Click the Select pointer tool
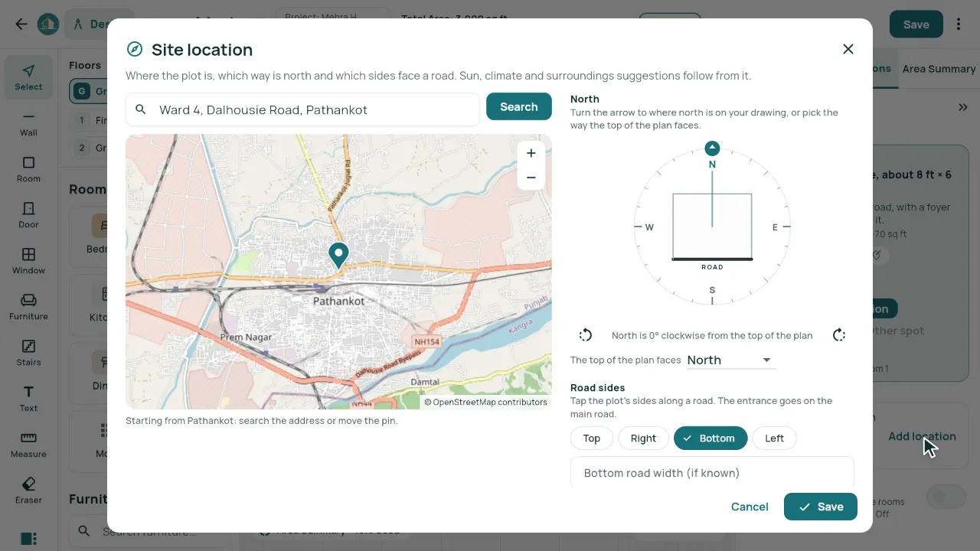This screenshot has height=551, width=980. coord(28,77)
